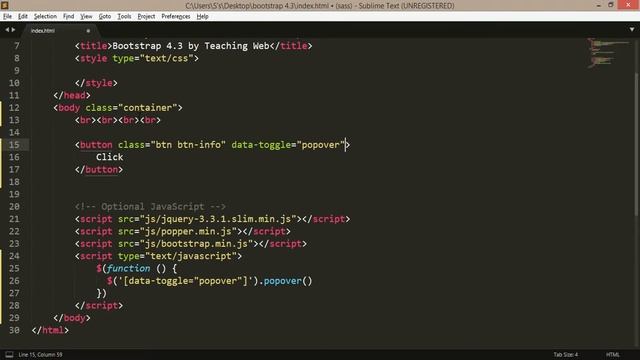Click the closing head tag
Screen dimensions: 640x360
(x=72, y=96)
